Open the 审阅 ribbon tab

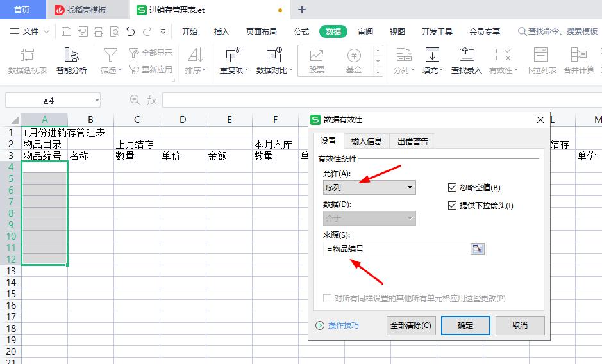click(365, 31)
